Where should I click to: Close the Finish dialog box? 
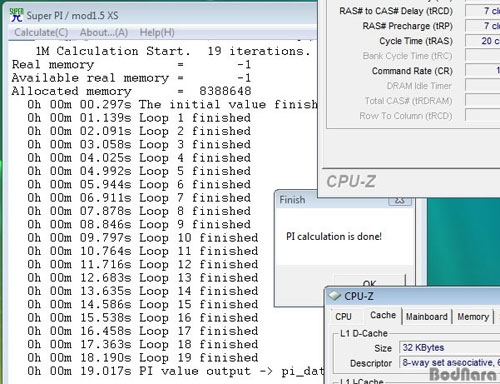400,201
